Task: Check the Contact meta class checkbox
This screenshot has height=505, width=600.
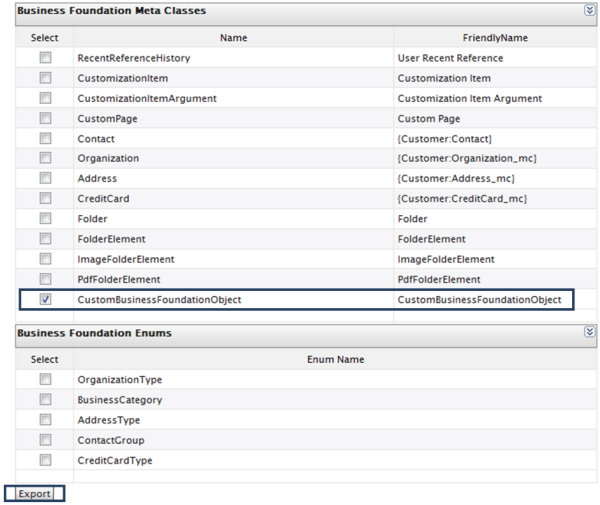Action: coord(45,138)
